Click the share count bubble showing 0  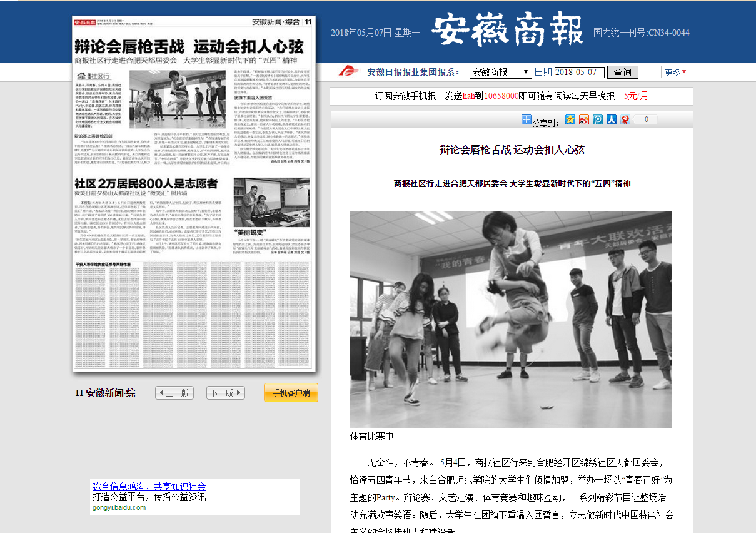(645, 119)
